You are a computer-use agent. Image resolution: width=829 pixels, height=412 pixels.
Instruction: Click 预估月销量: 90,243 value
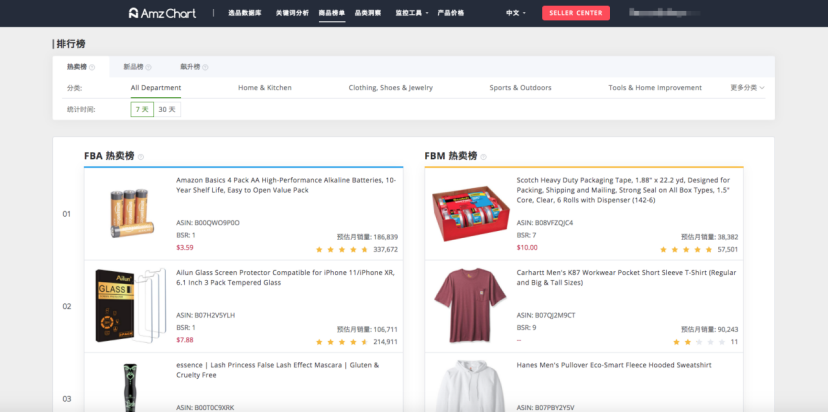(x=710, y=329)
